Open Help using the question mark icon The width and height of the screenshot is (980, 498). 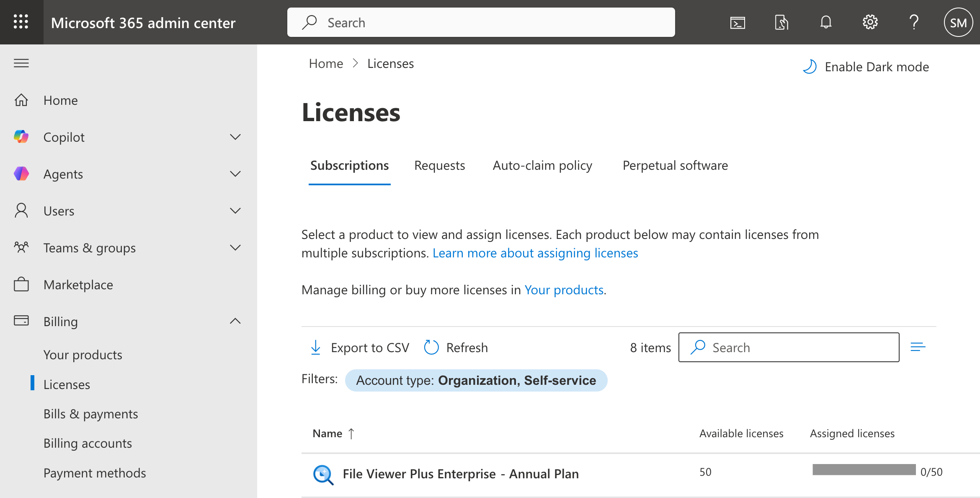point(914,22)
